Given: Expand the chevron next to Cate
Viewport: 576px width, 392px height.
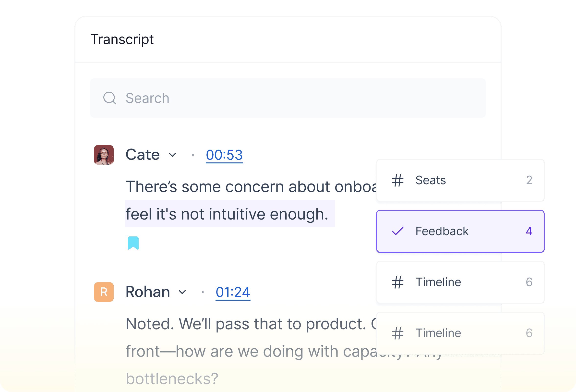Looking at the screenshot, I should point(172,155).
